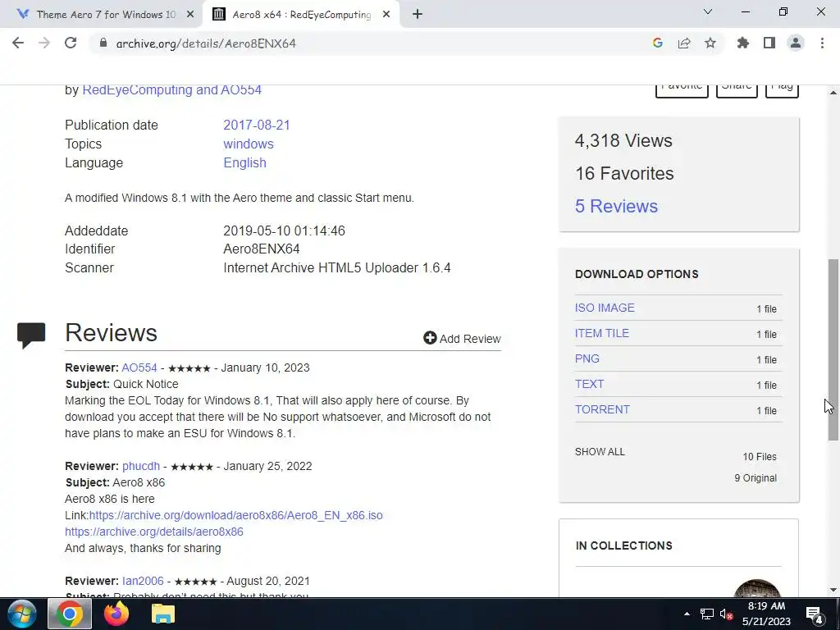View site information lock icon

(x=103, y=43)
